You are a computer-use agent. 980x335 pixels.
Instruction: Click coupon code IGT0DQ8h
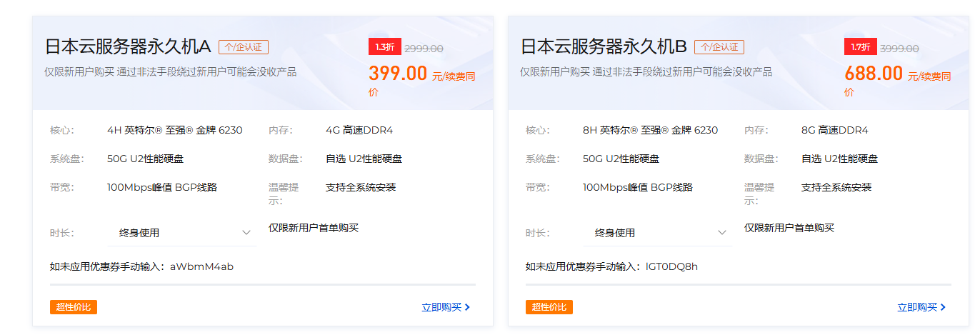point(671,267)
